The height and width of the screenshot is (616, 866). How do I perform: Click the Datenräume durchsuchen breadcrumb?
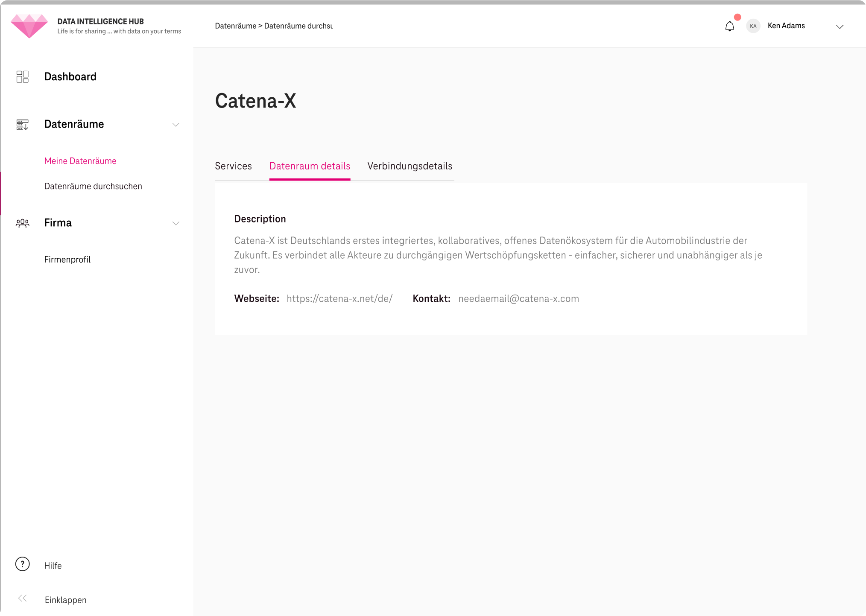(298, 26)
